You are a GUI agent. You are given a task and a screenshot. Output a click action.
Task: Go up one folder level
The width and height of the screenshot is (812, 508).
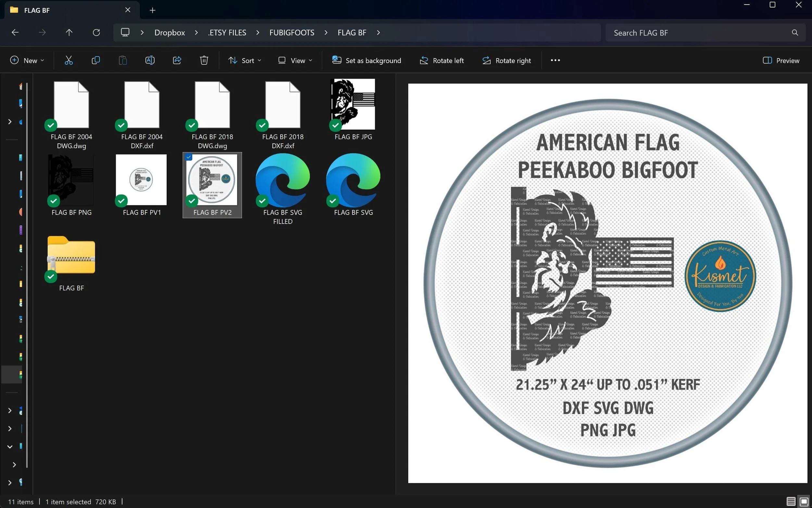coord(69,33)
